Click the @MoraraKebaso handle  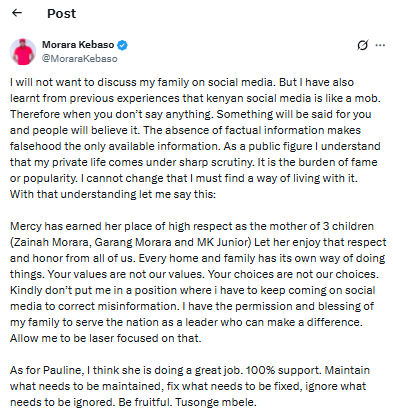click(x=80, y=59)
